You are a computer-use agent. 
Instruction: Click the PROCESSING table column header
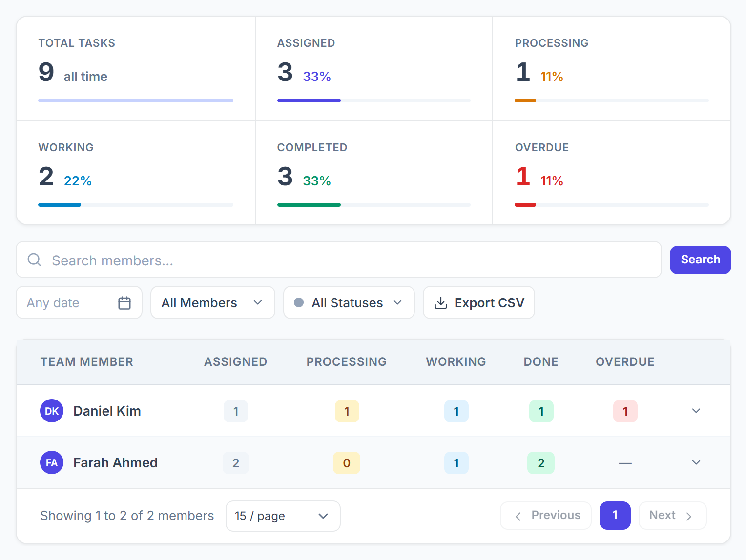pos(347,361)
